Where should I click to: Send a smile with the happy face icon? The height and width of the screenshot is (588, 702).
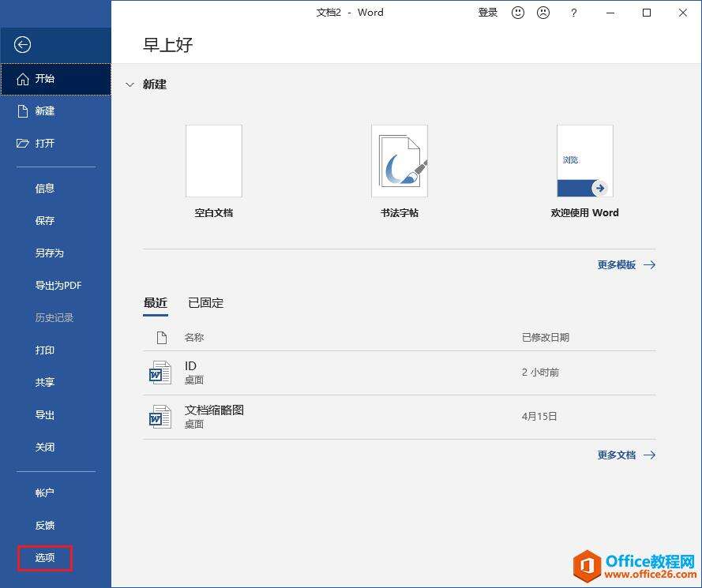pyautogui.click(x=518, y=13)
